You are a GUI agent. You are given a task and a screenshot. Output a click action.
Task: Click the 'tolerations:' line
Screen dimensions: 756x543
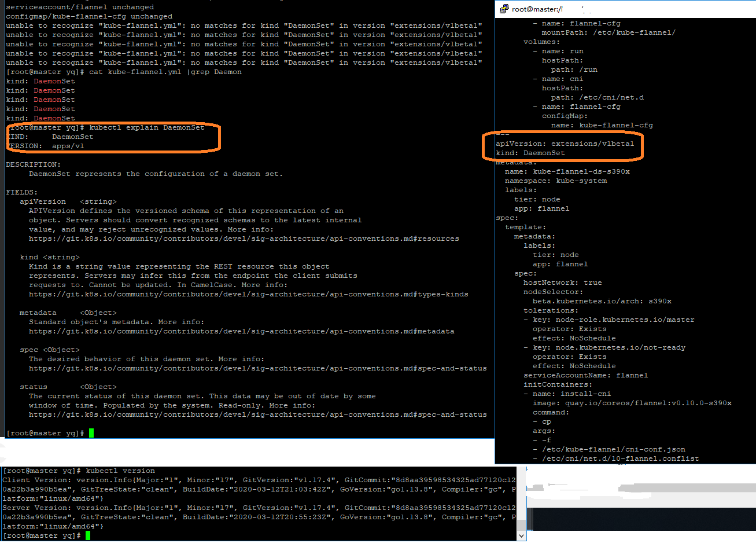[551, 310]
